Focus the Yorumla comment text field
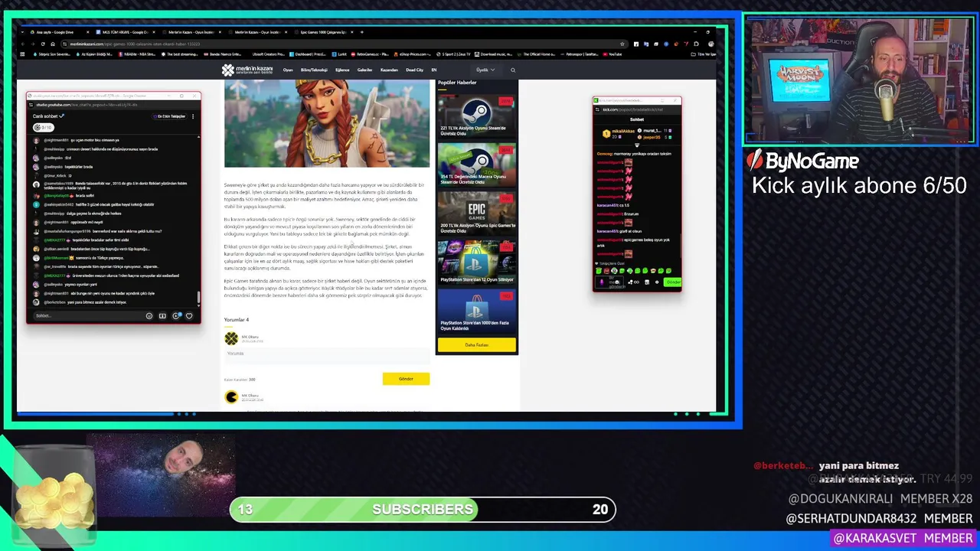The width and height of the screenshot is (980, 551). coord(327,354)
